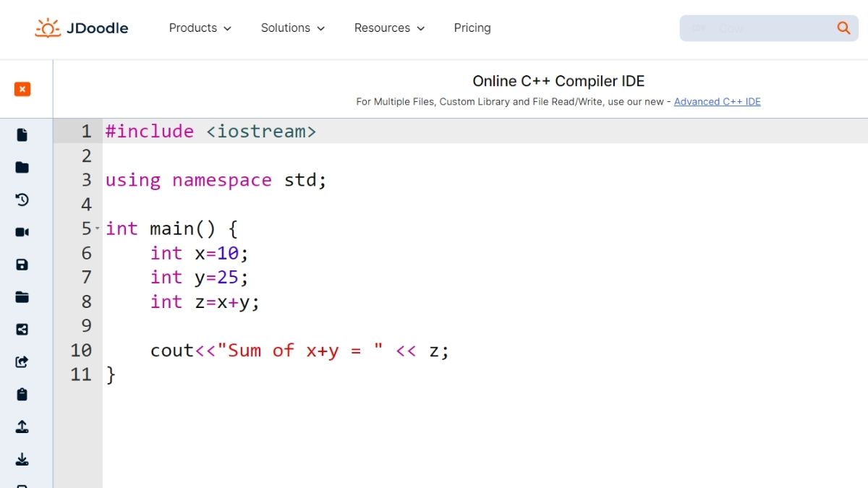The image size is (868, 488).
Task: Download the code using the download icon
Action: [22, 459]
